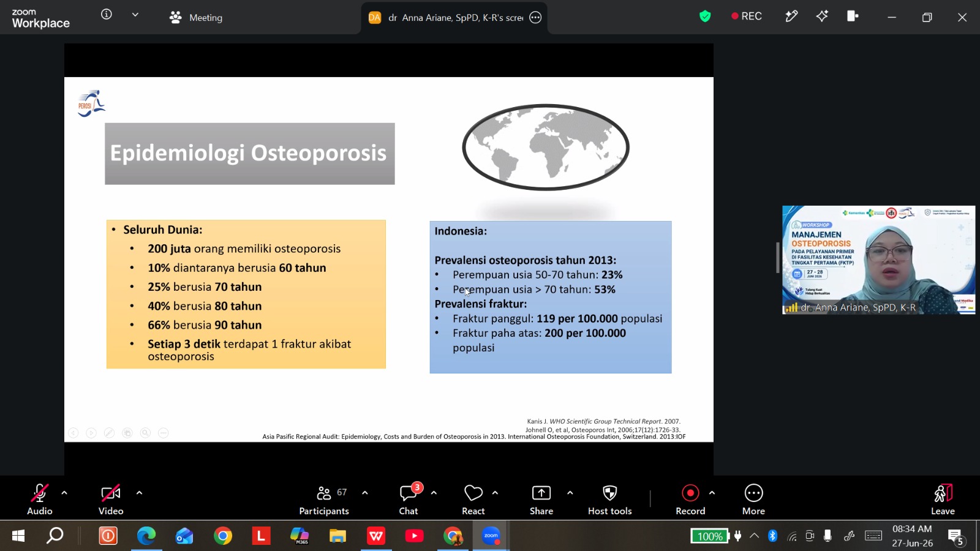Screen dimensions: 980x551
Task: Toggle the Record button
Action: coord(690,500)
